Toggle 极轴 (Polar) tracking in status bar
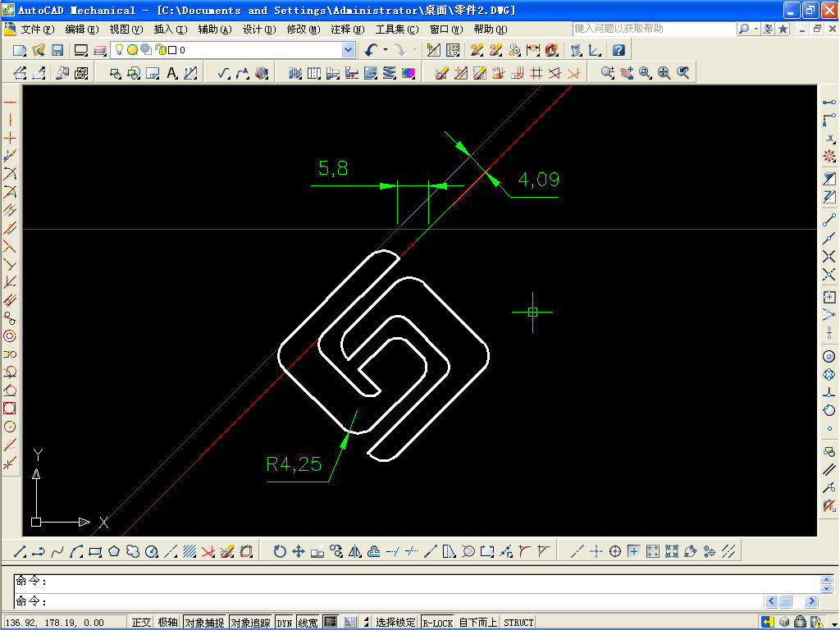The height and width of the screenshot is (630, 840). coord(167,622)
